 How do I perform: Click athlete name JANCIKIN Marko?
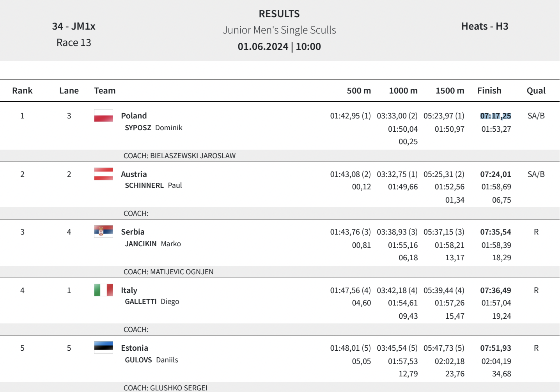tap(153, 244)
